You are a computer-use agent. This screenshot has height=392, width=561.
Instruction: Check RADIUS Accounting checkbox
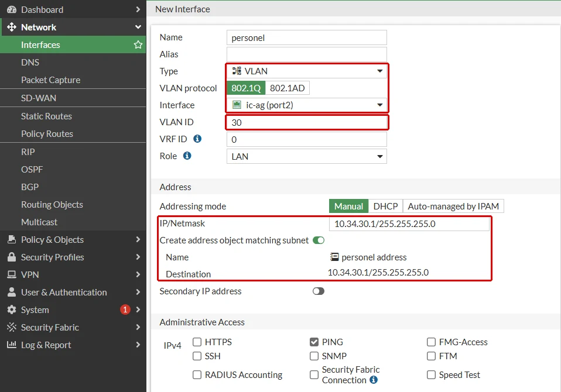[197, 374]
